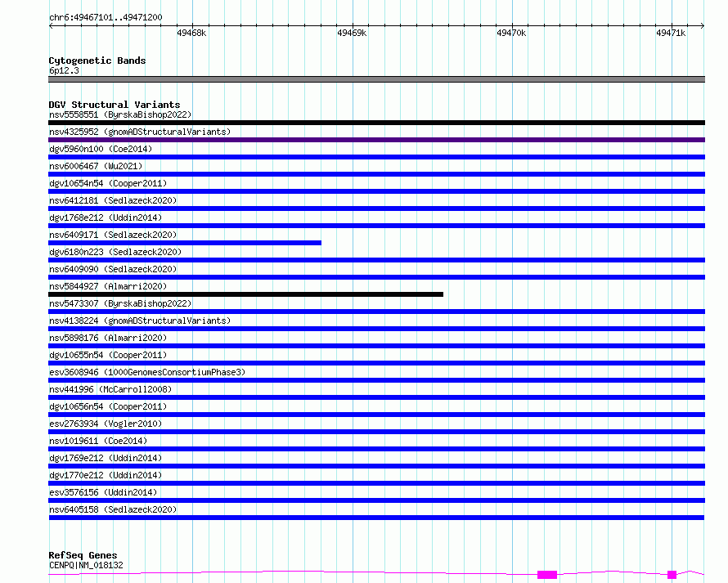This screenshot has width=728, height=583.
Task: Open variant dgv10654n54 (Cooper2011)
Action: [x=108, y=183]
